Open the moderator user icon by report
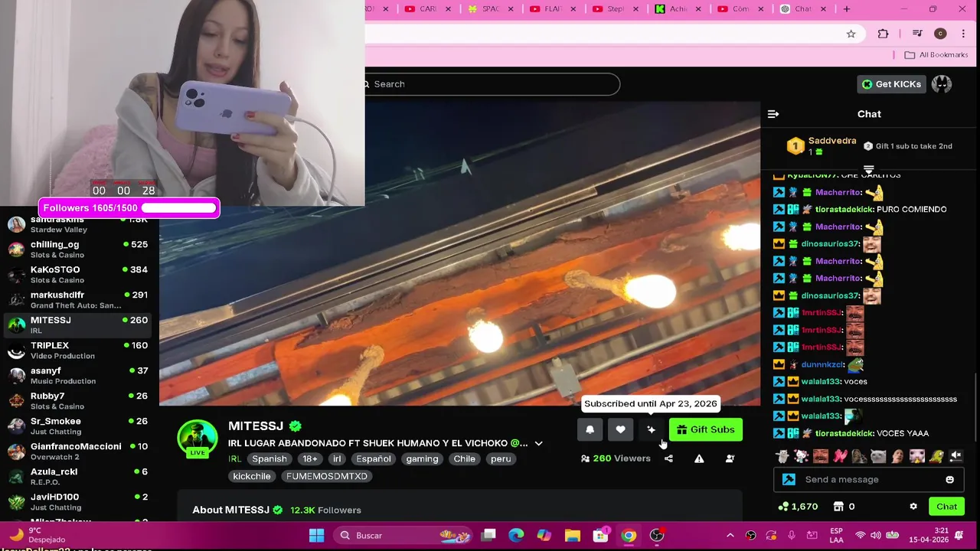The width and height of the screenshot is (980, 551). point(730,458)
